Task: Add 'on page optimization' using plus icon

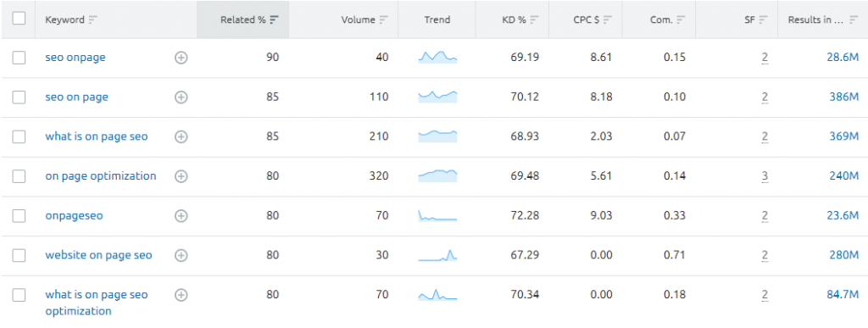Action: pyautogui.click(x=181, y=176)
